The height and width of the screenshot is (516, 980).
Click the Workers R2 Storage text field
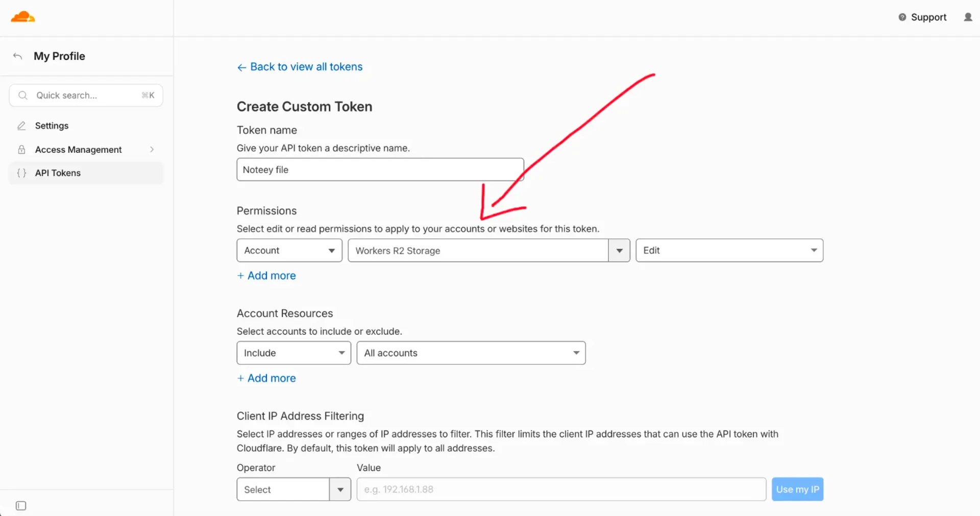[x=478, y=251]
